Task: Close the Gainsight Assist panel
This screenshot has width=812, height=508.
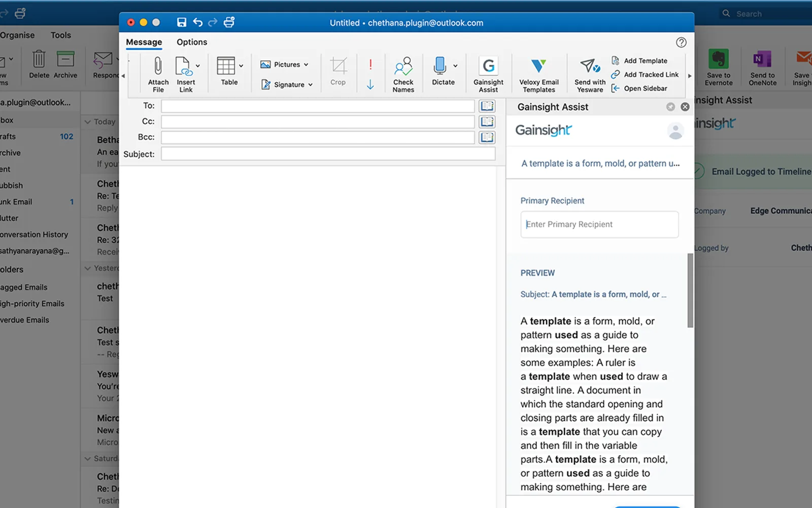Action: [685, 107]
